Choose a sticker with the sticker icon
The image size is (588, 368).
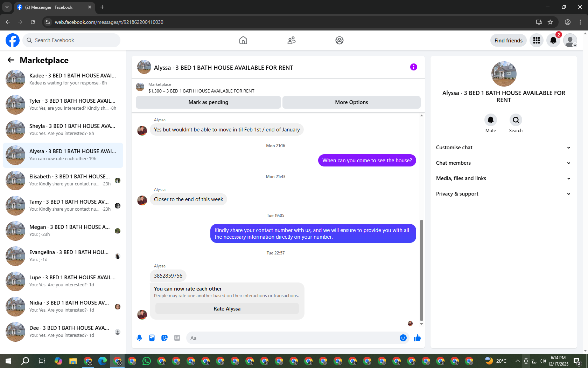(164, 338)
